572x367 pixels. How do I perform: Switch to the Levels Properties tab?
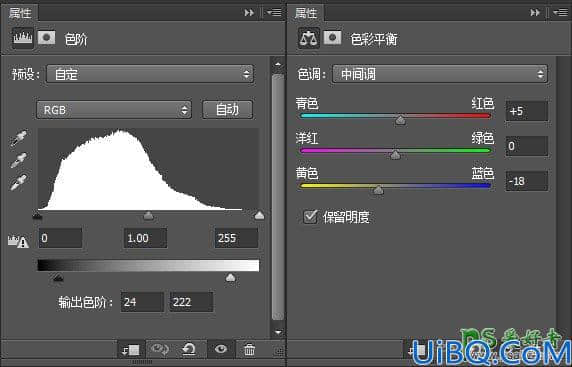(x=20, y=13)
